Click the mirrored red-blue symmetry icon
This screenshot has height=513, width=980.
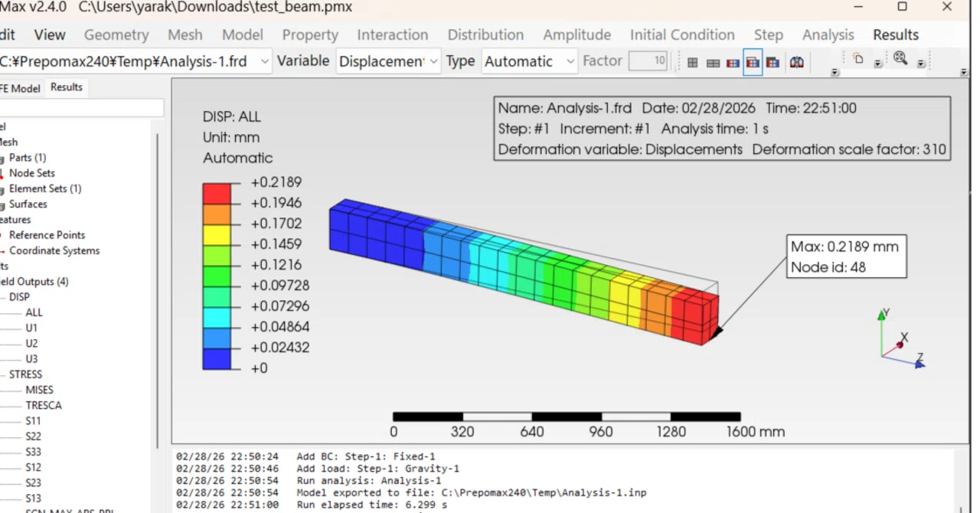point(796,62)
